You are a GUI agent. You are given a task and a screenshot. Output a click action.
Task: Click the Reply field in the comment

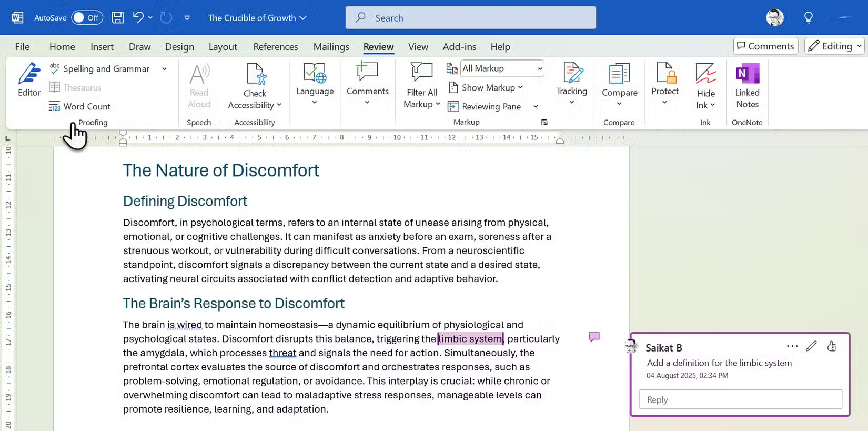point(740,399)
